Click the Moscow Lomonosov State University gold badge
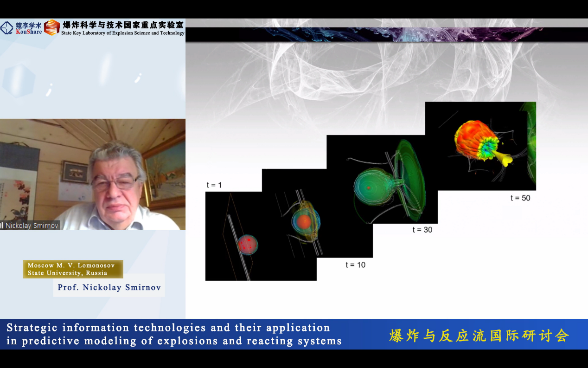The width and height of the screenshot is (588, 368). (73, 269)
